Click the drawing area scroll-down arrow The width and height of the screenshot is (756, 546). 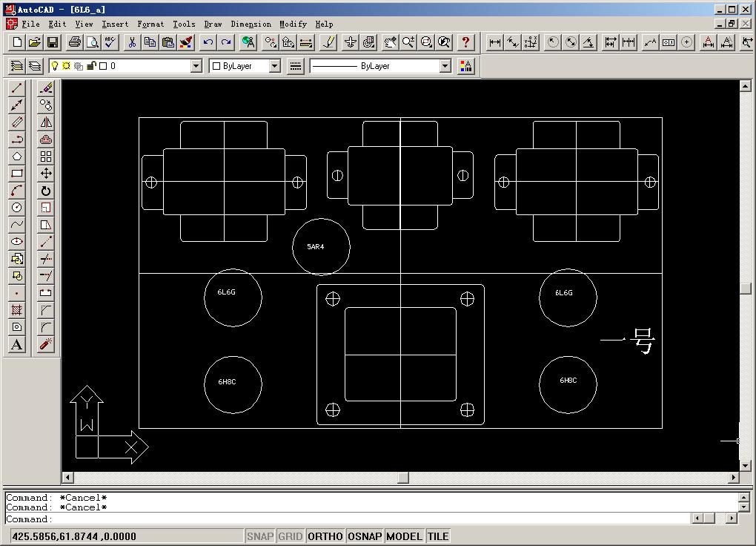[746, 465]
